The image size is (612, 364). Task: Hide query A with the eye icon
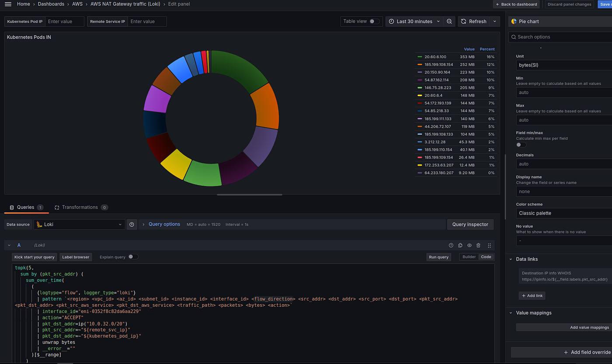469,246
